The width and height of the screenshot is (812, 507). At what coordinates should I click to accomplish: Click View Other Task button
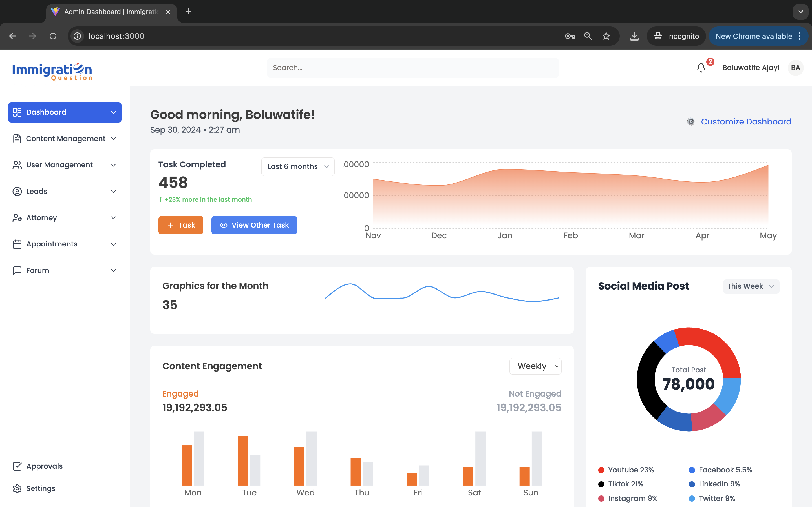[254, 225]
